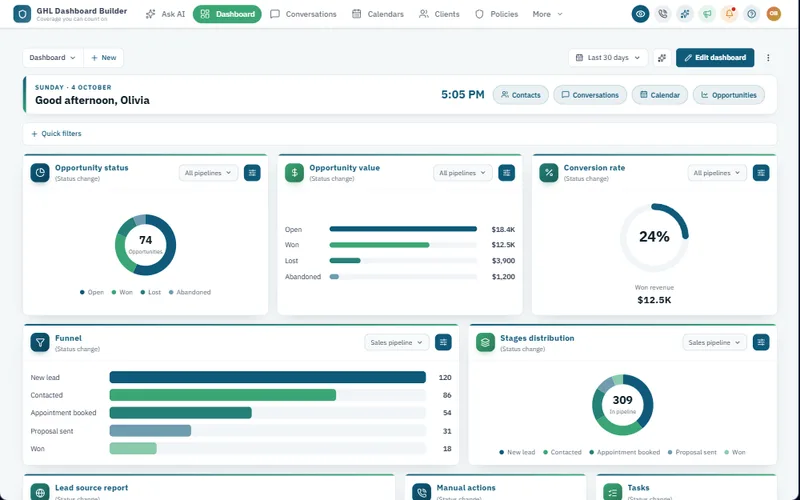Open the three-dot more options menu
The height and width of the screenshot is (500, 800).
click(768, 58)
